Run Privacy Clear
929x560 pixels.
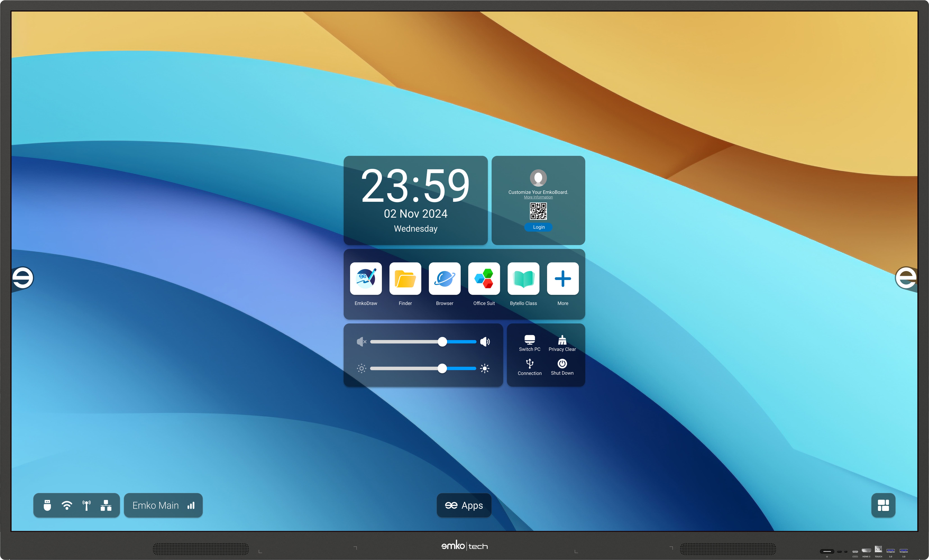(562, 343)
